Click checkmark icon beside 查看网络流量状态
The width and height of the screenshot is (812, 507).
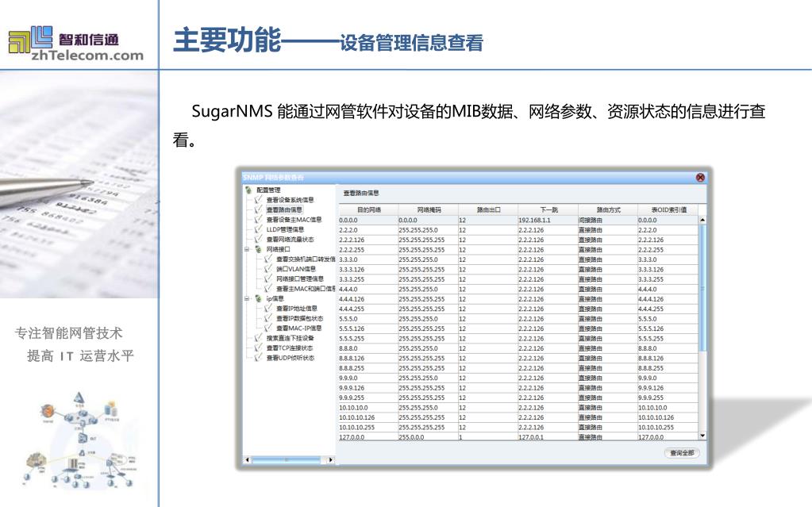tap(259, 240)
